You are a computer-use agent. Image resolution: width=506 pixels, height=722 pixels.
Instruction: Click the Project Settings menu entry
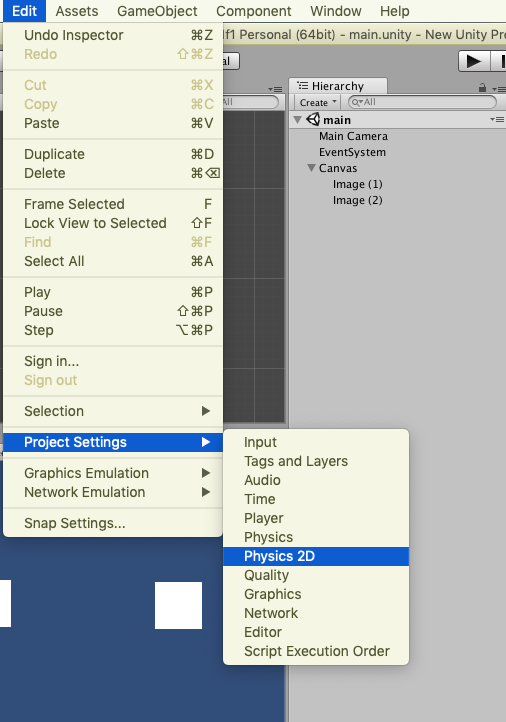[x=113, y=442]
